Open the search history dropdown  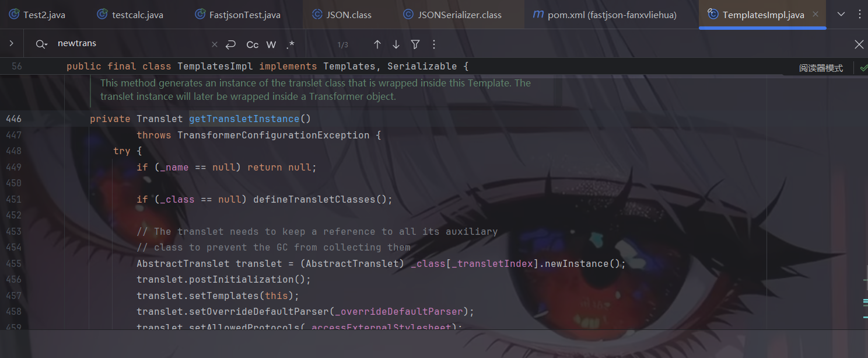(41, 44)
